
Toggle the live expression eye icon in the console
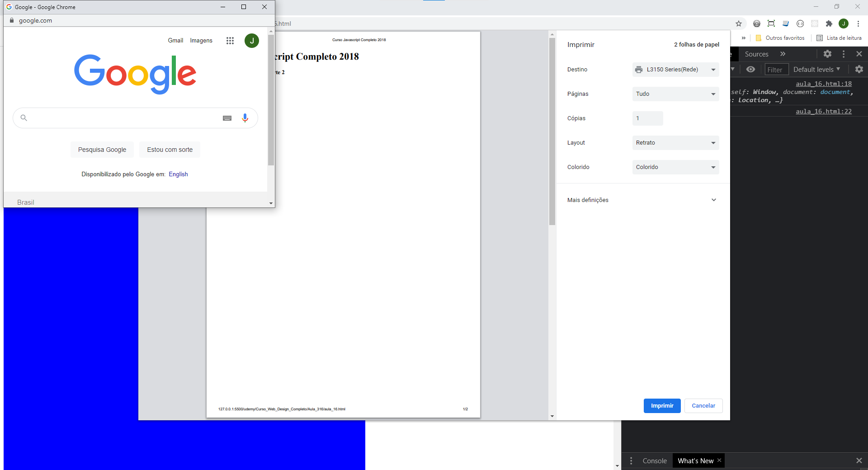point(750,69)
